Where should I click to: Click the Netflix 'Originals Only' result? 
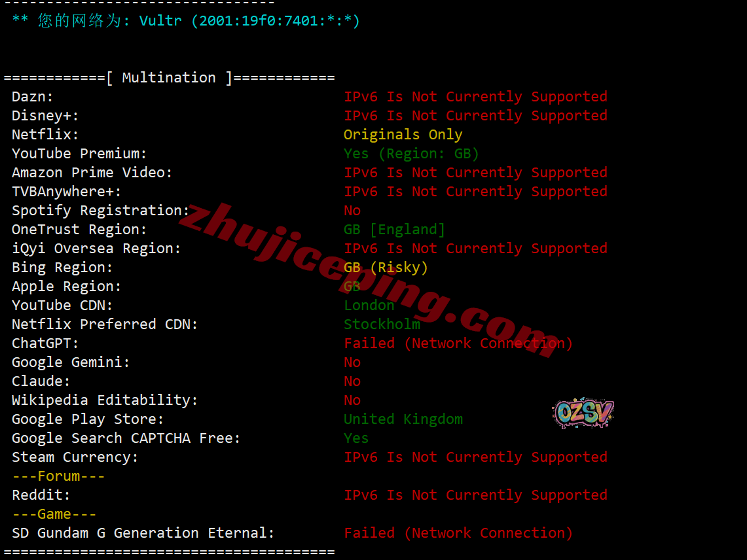(403, 135)
